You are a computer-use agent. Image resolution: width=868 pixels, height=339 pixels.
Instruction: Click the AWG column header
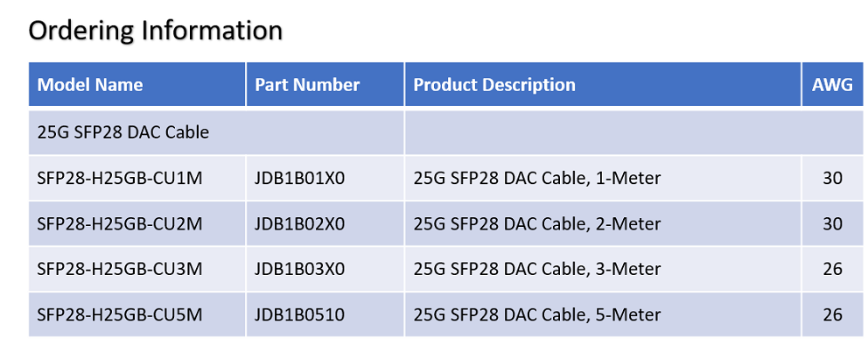click(x=832, y=85)
